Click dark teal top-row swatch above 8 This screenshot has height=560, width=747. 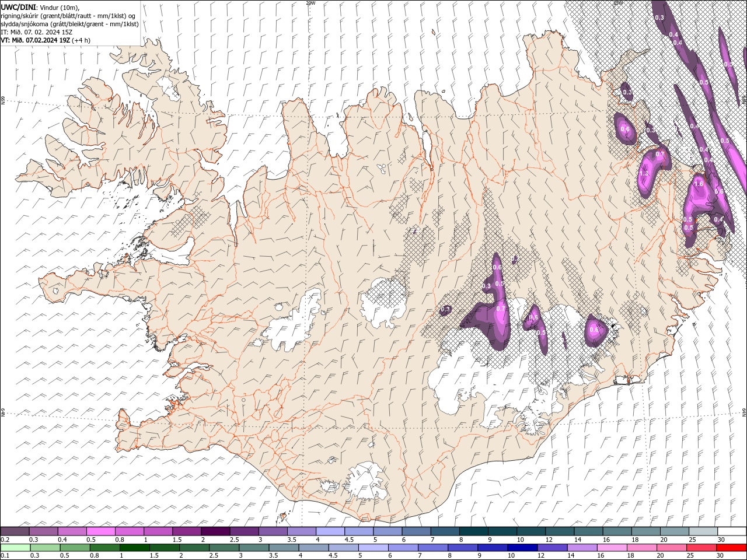[x=473, y=531]
